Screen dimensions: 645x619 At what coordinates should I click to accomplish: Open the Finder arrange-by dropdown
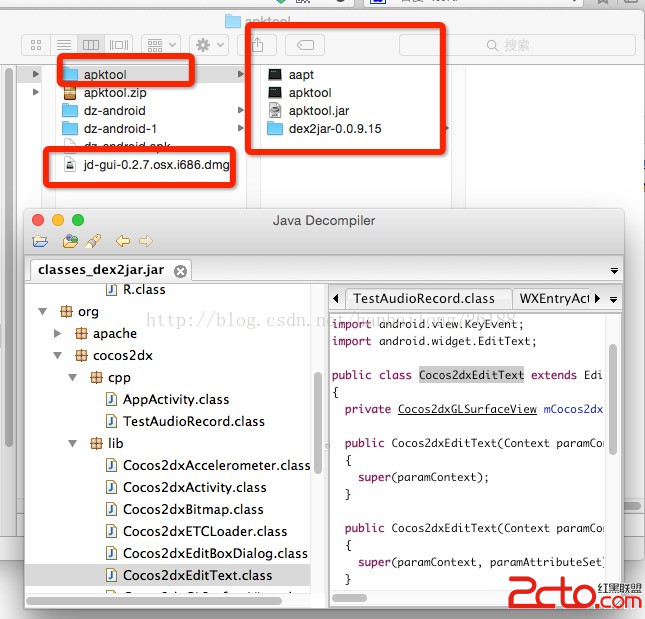click(160, 45)
